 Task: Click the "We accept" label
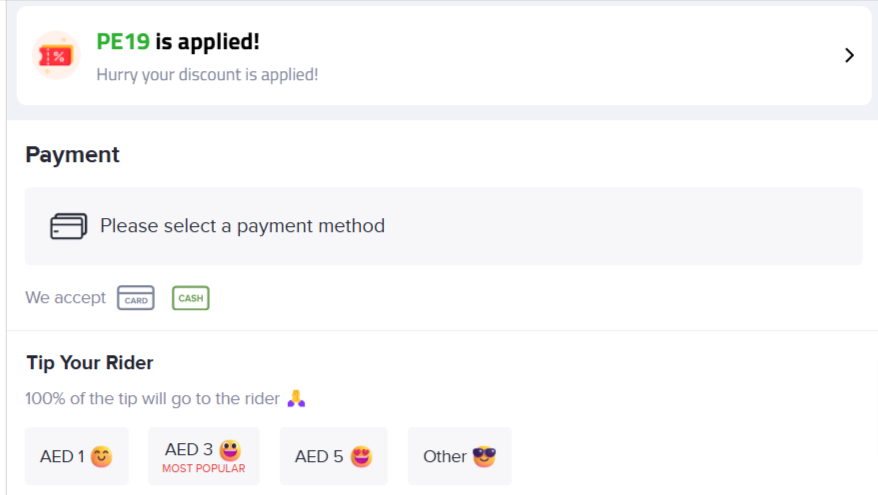click(x=65, y=298)
